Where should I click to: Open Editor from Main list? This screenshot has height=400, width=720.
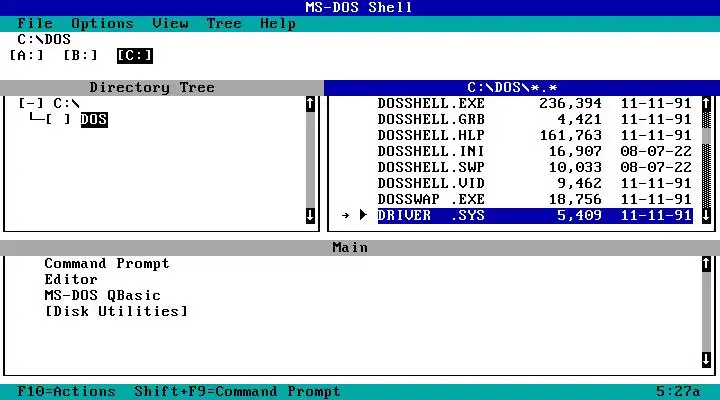pos(71,280)
